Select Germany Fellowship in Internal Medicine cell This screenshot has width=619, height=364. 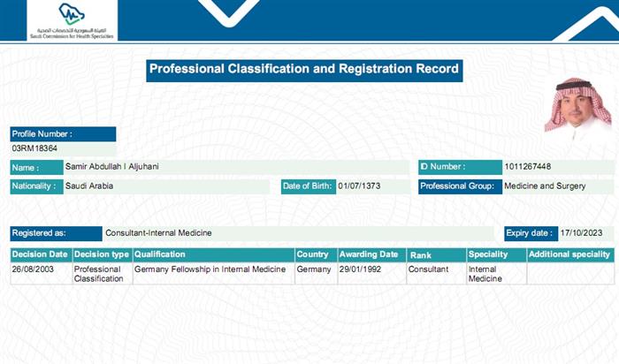(x=214, y=273)
